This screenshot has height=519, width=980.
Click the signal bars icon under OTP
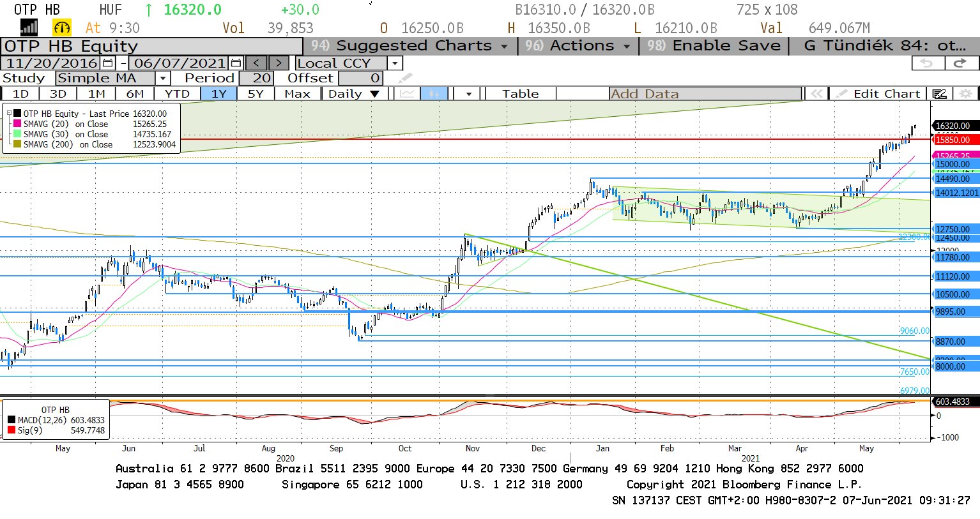click(29, 27)
